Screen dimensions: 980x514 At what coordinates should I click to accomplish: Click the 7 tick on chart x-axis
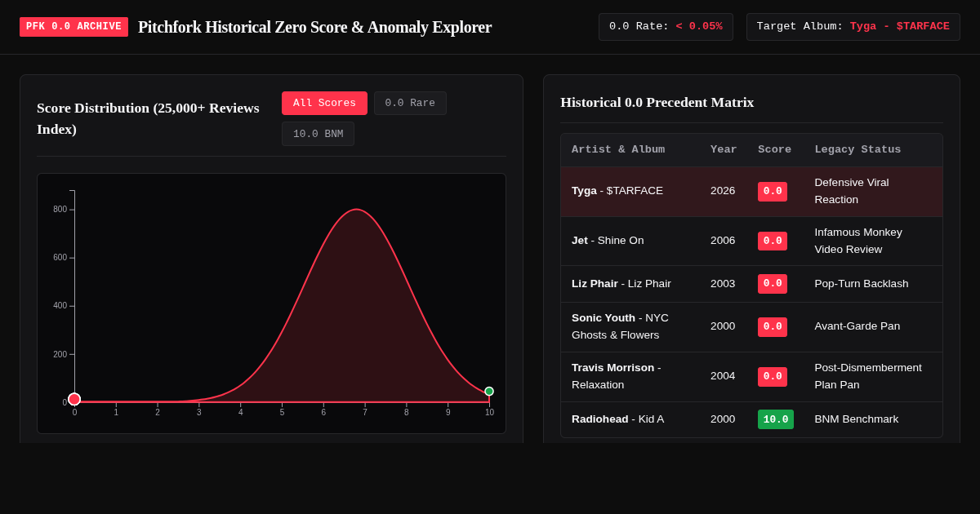[365, 412]
